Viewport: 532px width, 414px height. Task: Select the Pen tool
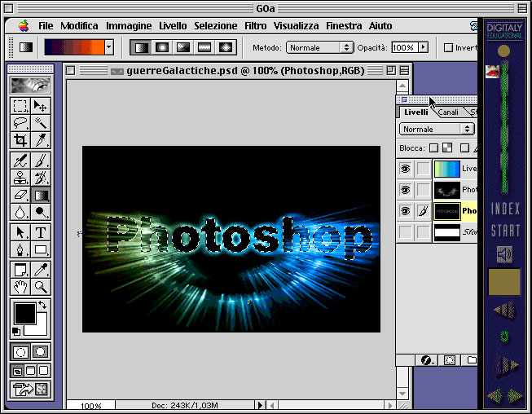pyautogui.click(x=20, y=249)
